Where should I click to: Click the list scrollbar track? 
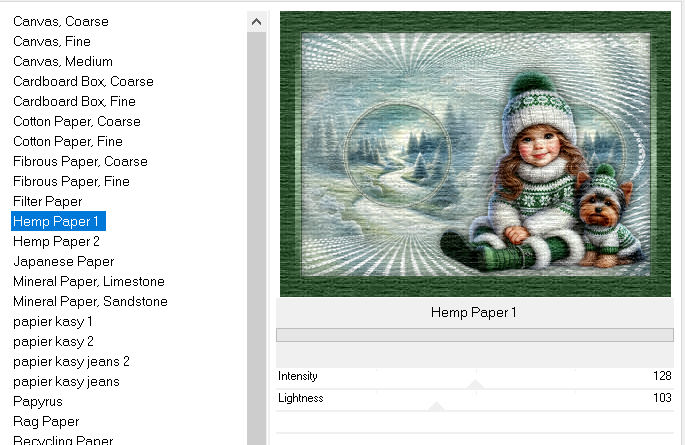(x=256, y=238)
